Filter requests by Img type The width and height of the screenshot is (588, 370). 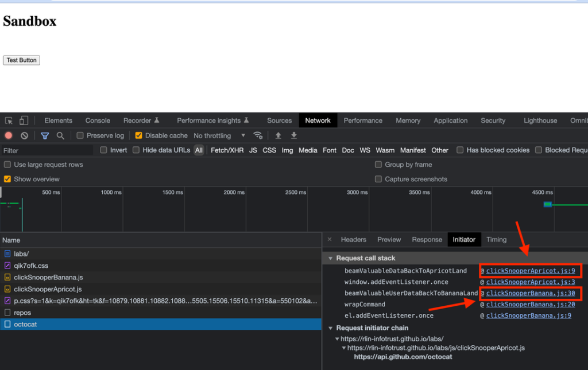[x=287, y=150]
